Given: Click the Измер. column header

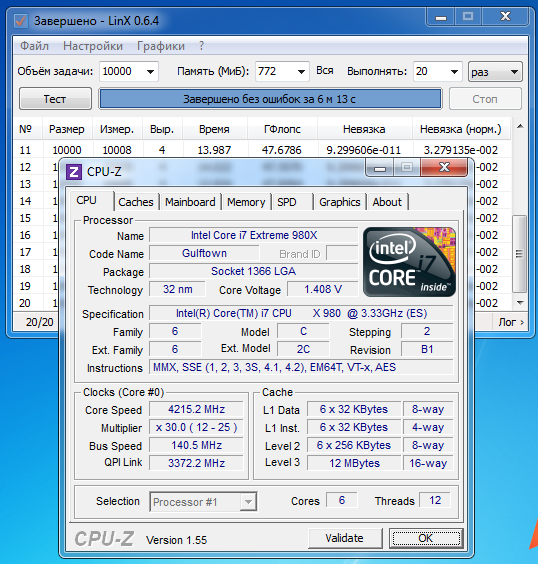Looking at the screenshot, I should [117, 129].
